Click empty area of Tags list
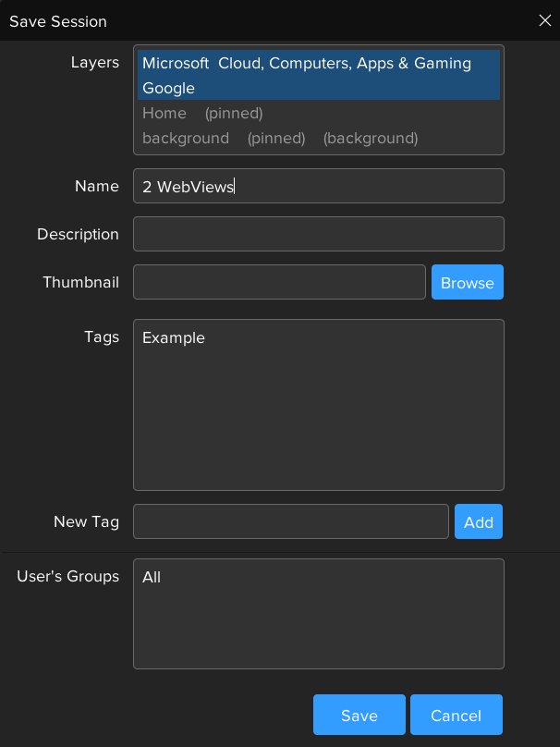This screenshot has height=747, width=560. [319, 425]
